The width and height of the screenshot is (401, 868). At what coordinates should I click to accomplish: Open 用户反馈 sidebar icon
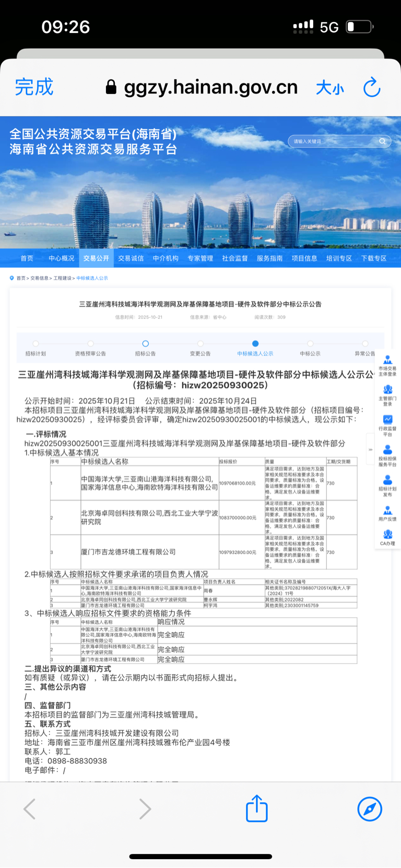coord(387,513)
